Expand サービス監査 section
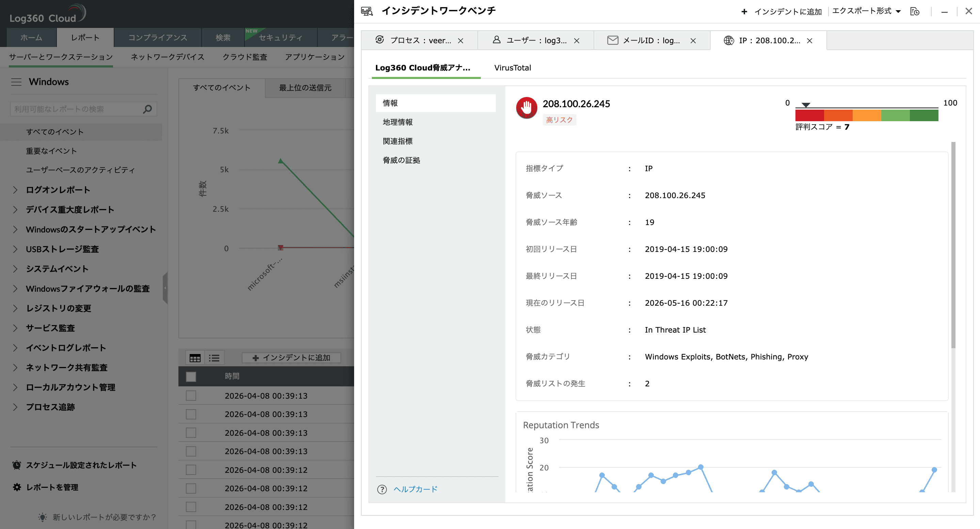 (x=15, y=328)
